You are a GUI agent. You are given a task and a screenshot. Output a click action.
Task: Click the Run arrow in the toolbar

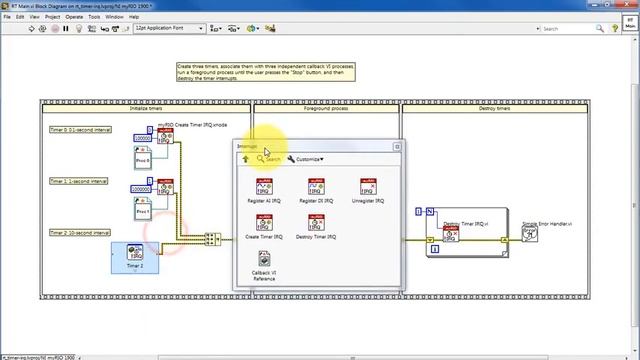pyautogui.click(x=31, y=29)
